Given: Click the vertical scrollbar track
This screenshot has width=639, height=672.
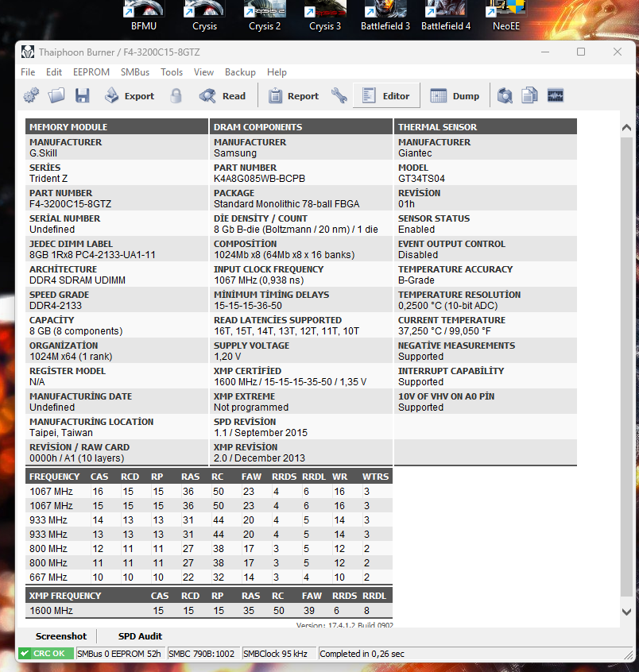Looking at the screenshot, I should tap(626, 369).
